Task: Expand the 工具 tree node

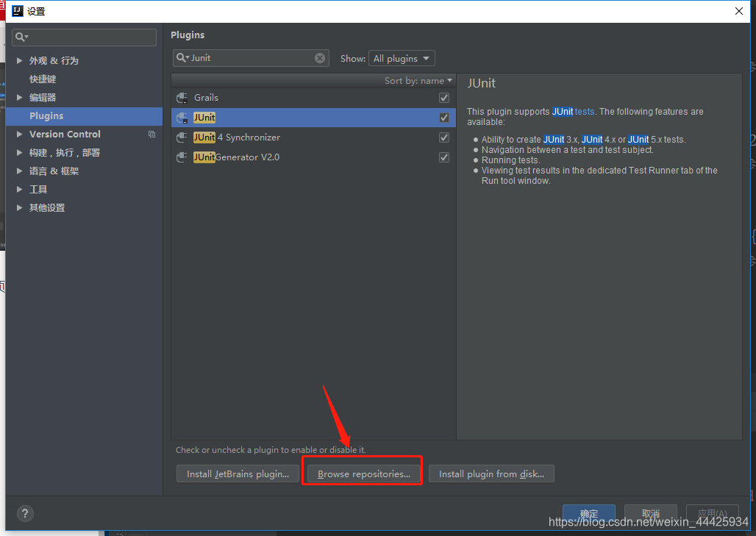Action: [19, 189]
